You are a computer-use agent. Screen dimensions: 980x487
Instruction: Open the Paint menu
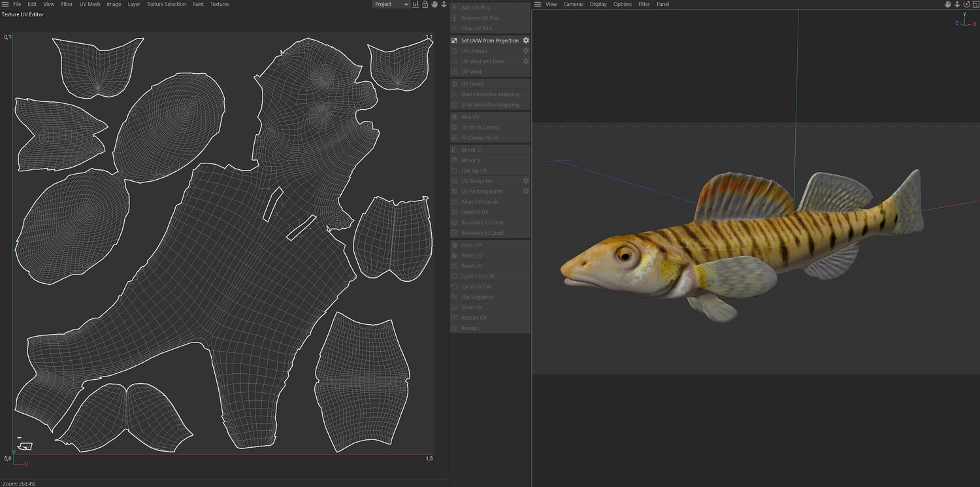pos(198,4)
